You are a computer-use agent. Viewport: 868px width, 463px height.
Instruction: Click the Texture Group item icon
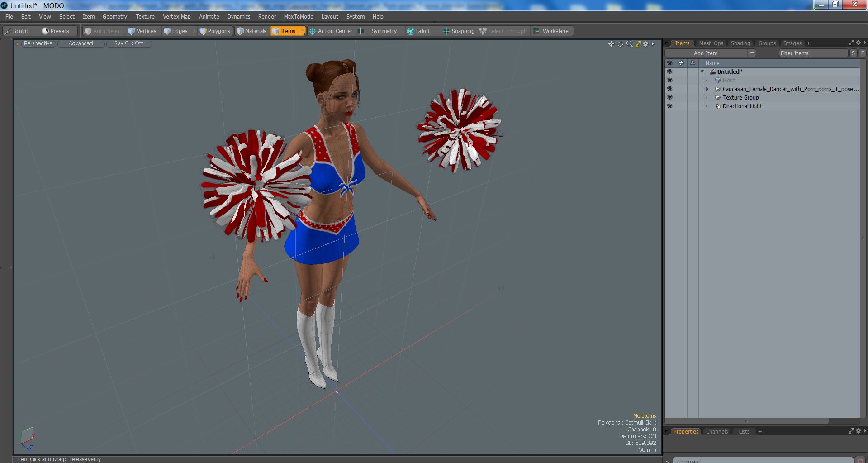717,98
